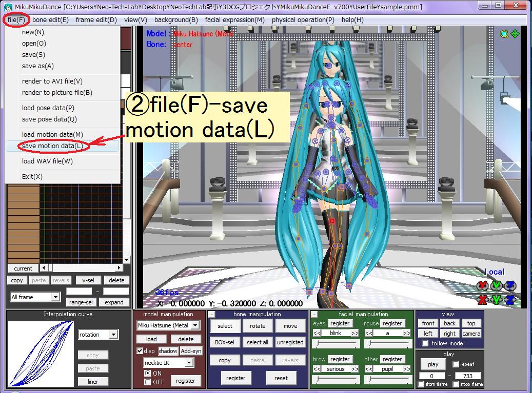This screenshot has width=532, height=393.
Task: Click the camera view button
Action: click(x=471, y=334)
